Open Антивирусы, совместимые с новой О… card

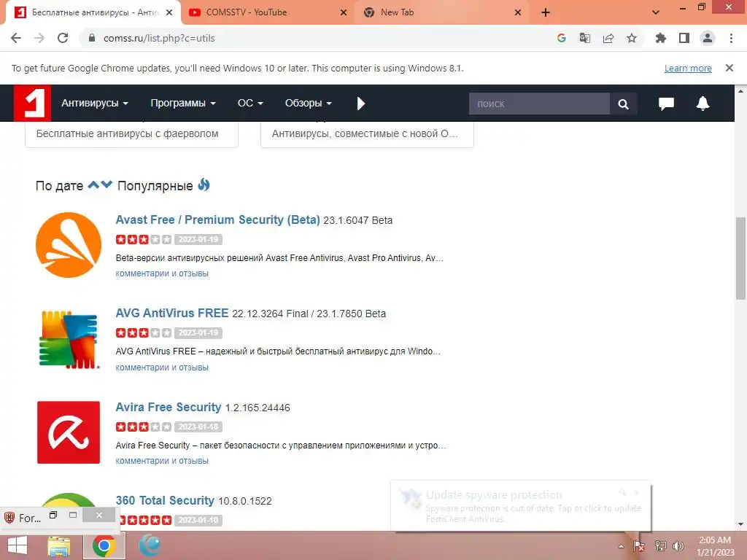[367, 134]
